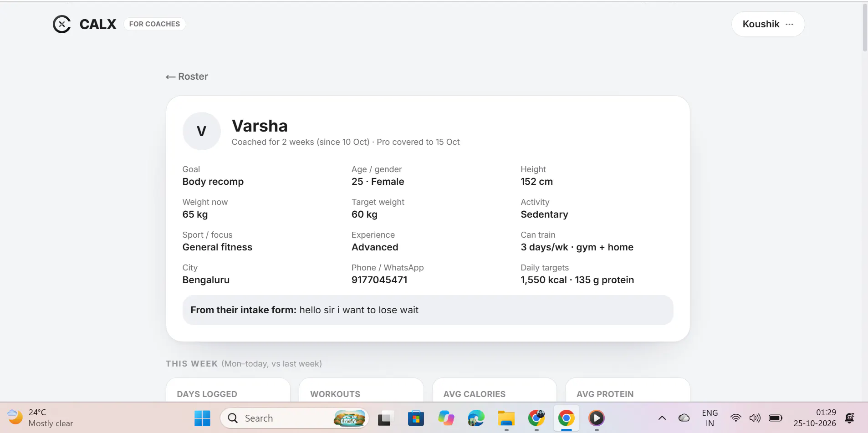Click the 'Bengaluru' city value
The width and height of the screenshot is (868, 433).
[x=206, y=280]
